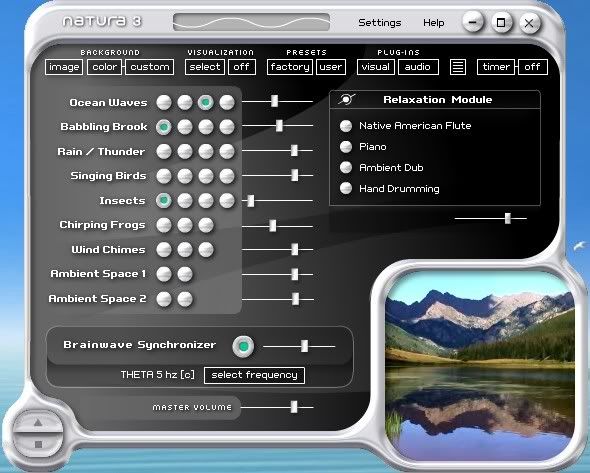Click the playlist lines icon beside timer

[458, 67]
